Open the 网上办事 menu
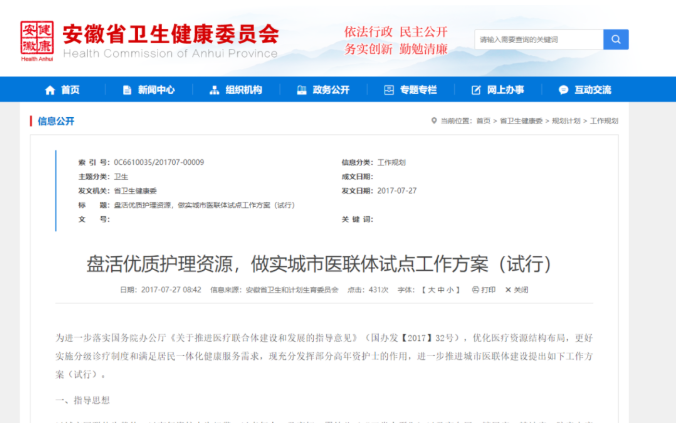 (x=506, y=90)
